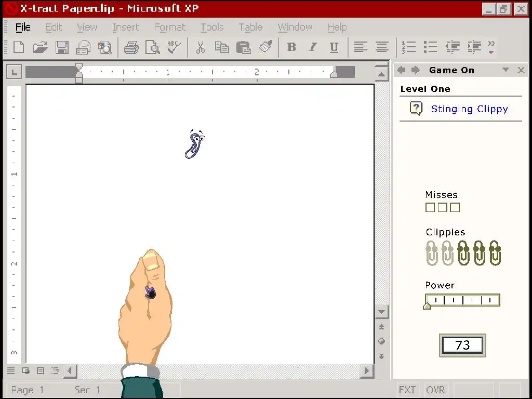Toggle the bulleted list
Image resolution: width=532 pixels, height=399 pixels.
coord(430,47)
